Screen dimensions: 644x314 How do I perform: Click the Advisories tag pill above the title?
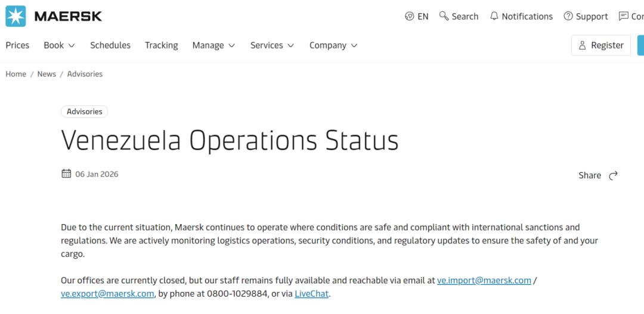(x=84, y=111)
